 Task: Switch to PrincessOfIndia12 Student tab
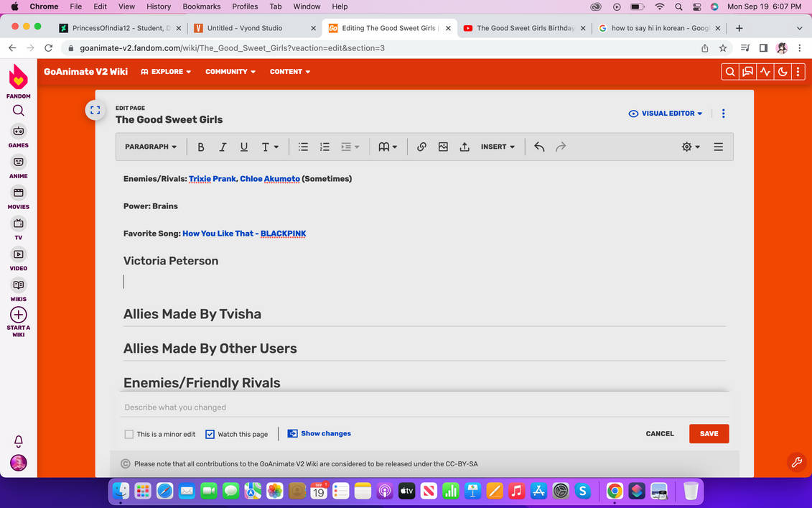(x=121, y=28)
